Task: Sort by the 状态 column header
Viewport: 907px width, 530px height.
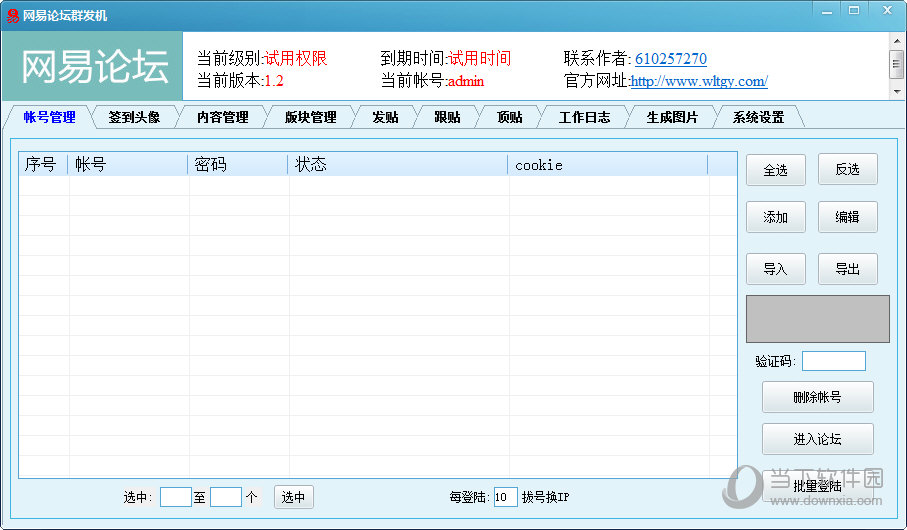Action: click(x=397, y=165)
